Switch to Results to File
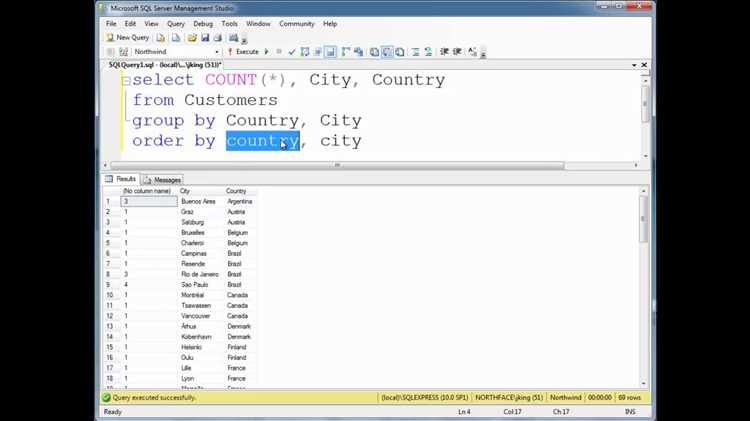Screen dimensions: 750x421 click(x=400, y=52)
